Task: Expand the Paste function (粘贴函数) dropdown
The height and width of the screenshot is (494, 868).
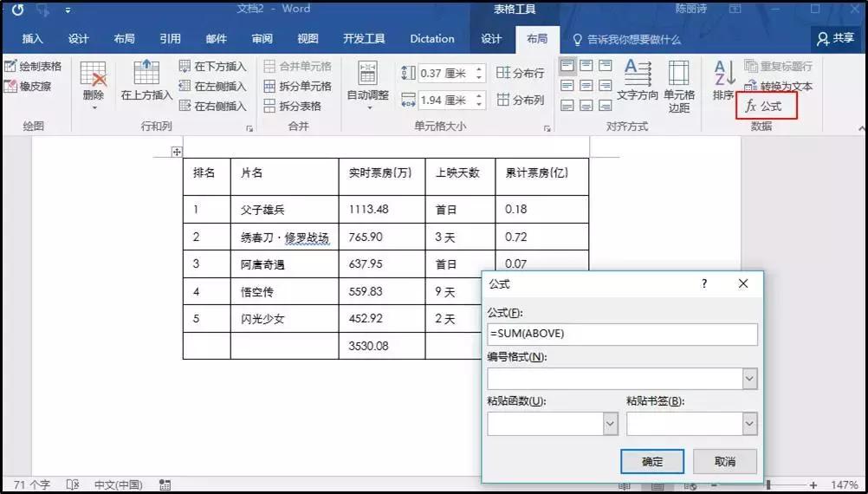Action: click(x=610, y=424)
